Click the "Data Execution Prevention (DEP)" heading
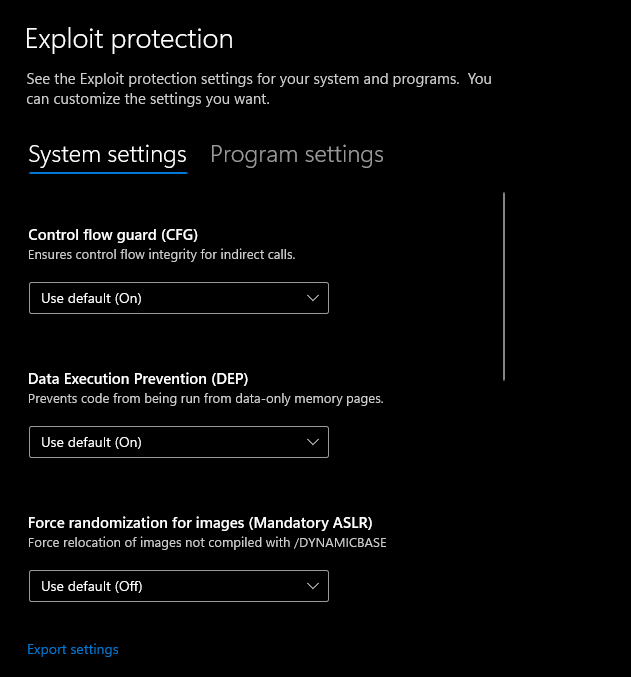Viewport: 631px width, 677px height. point(138,380)
